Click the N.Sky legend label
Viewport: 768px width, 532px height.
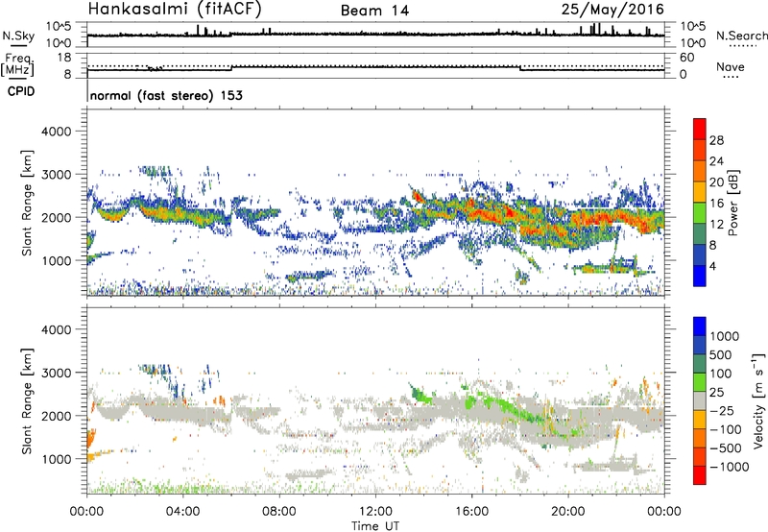(x=18, y=36)
